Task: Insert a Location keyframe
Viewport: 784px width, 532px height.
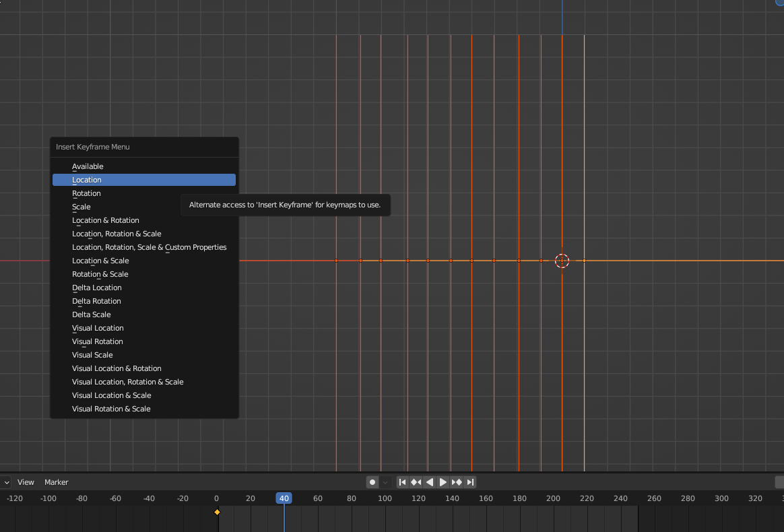Action: 144,180
